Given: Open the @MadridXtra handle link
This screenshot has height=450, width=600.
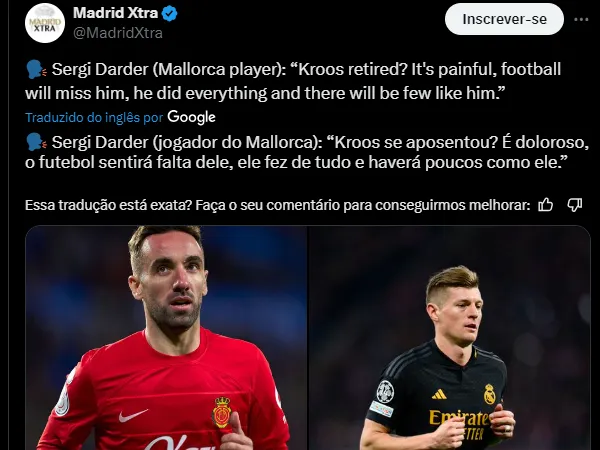Looking at the screenshot, I should coord(117,33).
